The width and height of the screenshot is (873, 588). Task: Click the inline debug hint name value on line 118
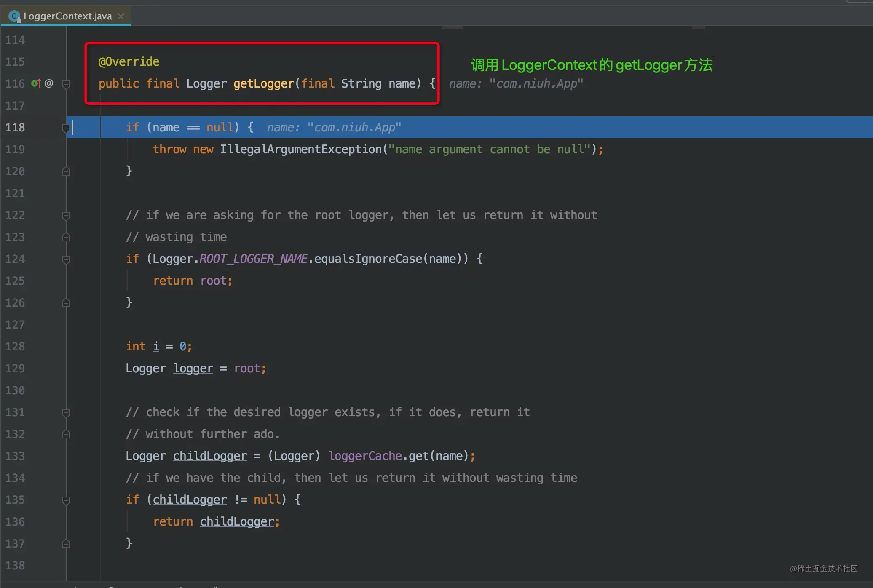354,128
